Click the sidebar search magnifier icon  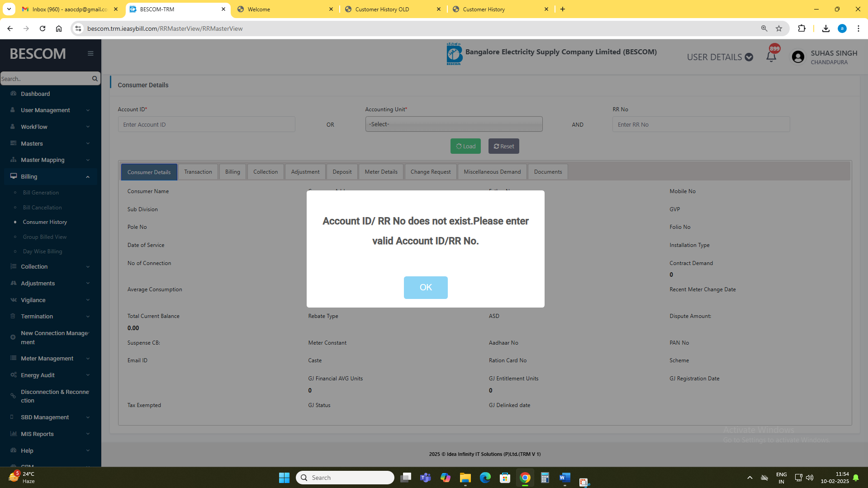pyautogui.click(x=95, y=79)
